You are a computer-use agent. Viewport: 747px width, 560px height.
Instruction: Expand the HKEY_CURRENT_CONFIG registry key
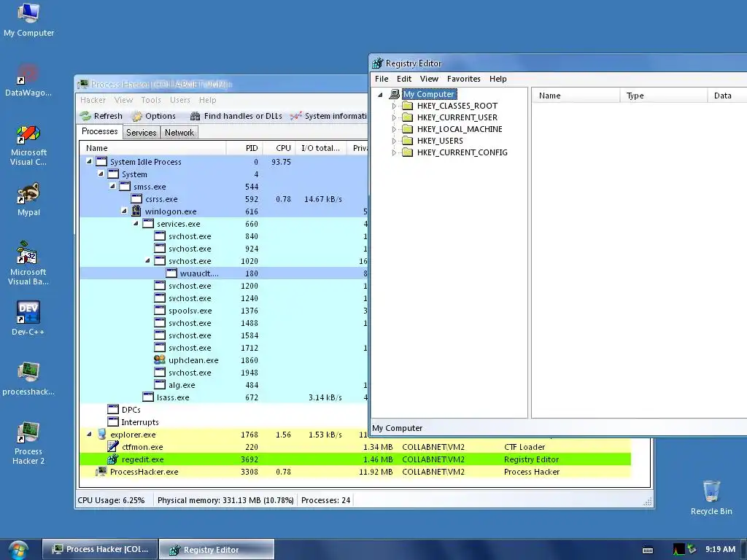(394, 152)
